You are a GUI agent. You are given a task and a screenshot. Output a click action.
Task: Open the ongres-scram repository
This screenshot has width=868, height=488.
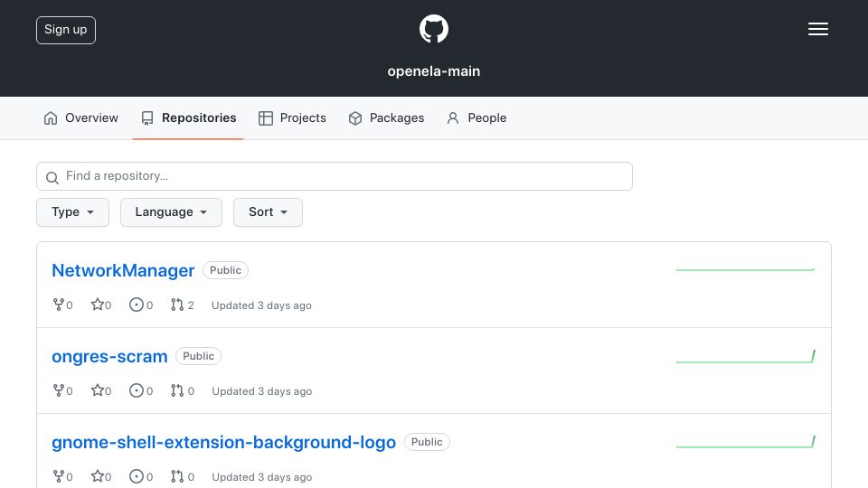point(109,356)
